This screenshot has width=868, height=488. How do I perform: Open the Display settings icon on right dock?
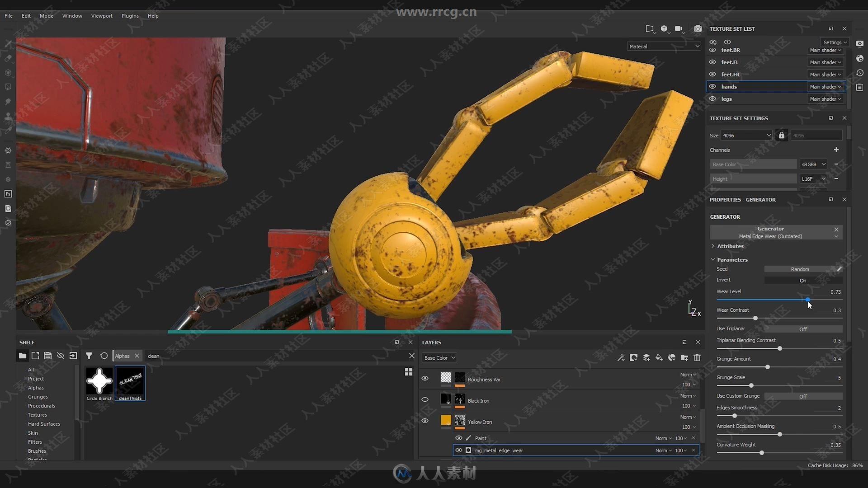tap(860, 44)
